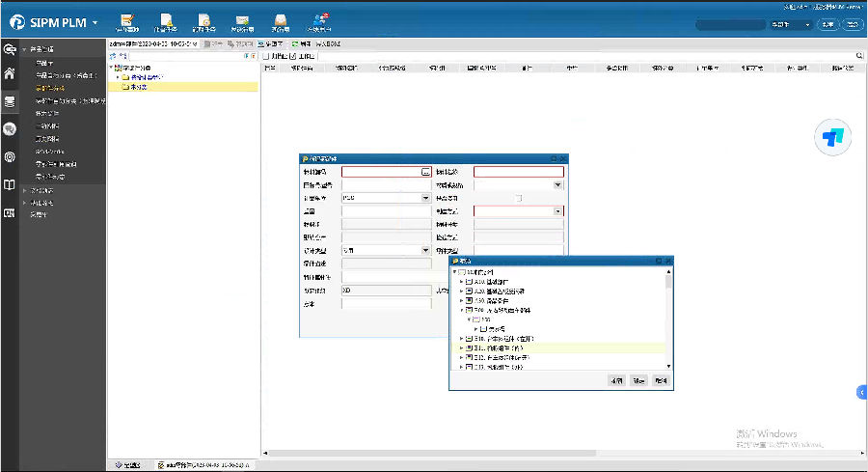The height and width of the screenshot is (472, 868).
Task: Click the ellipsis button beside the first field
Action: 425,172
